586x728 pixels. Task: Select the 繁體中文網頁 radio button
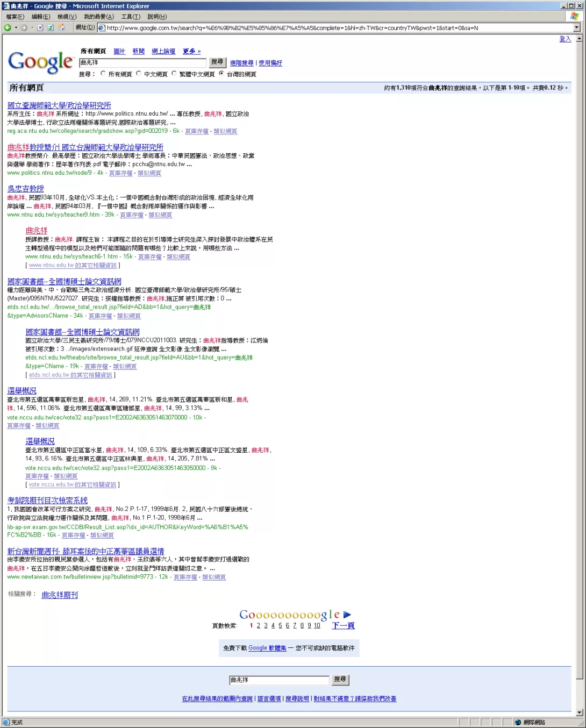(x=174, y=74)
